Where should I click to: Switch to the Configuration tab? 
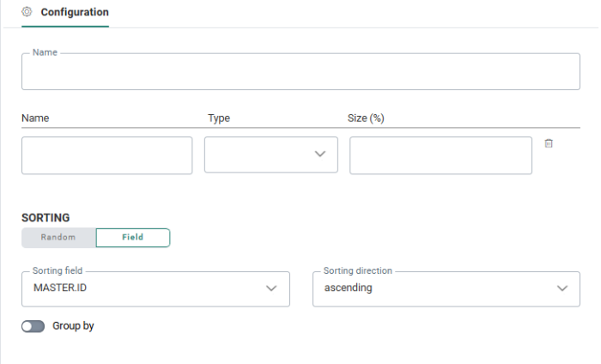[74, 13]
